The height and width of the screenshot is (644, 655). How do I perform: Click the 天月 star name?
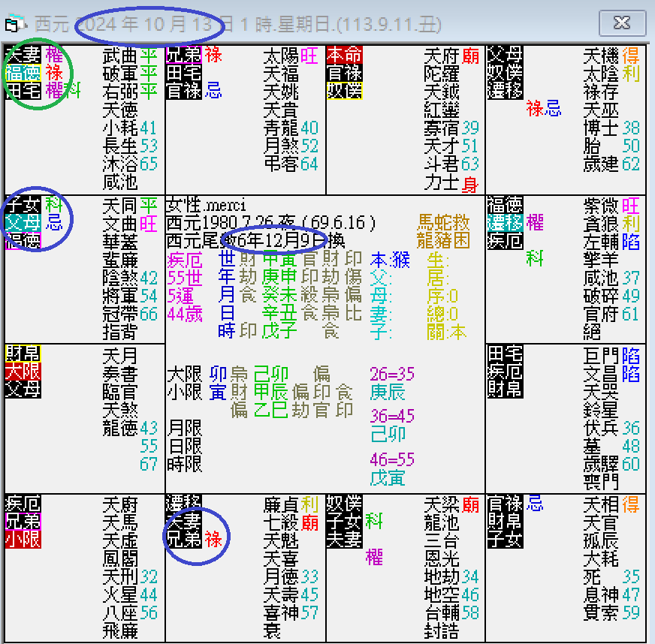pos(120,357)
